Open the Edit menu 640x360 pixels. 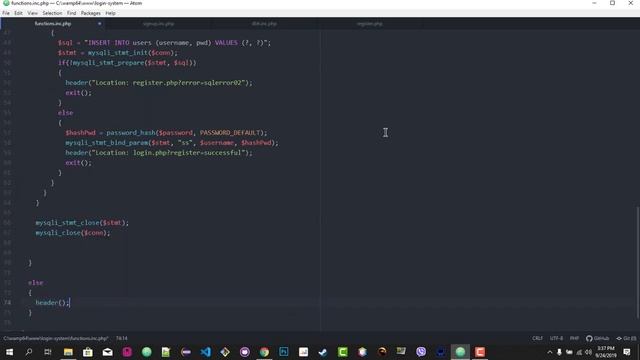point(18,13)
